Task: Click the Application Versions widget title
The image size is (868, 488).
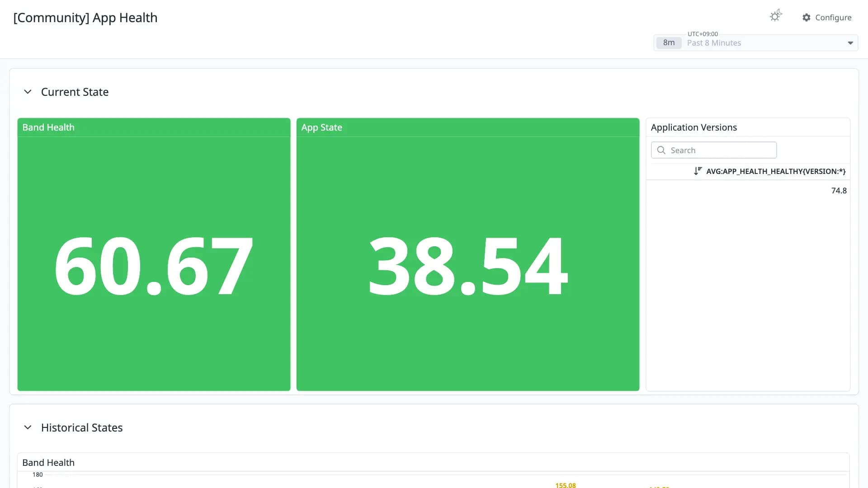Action: pyautogui.click(x=694, y=127)
